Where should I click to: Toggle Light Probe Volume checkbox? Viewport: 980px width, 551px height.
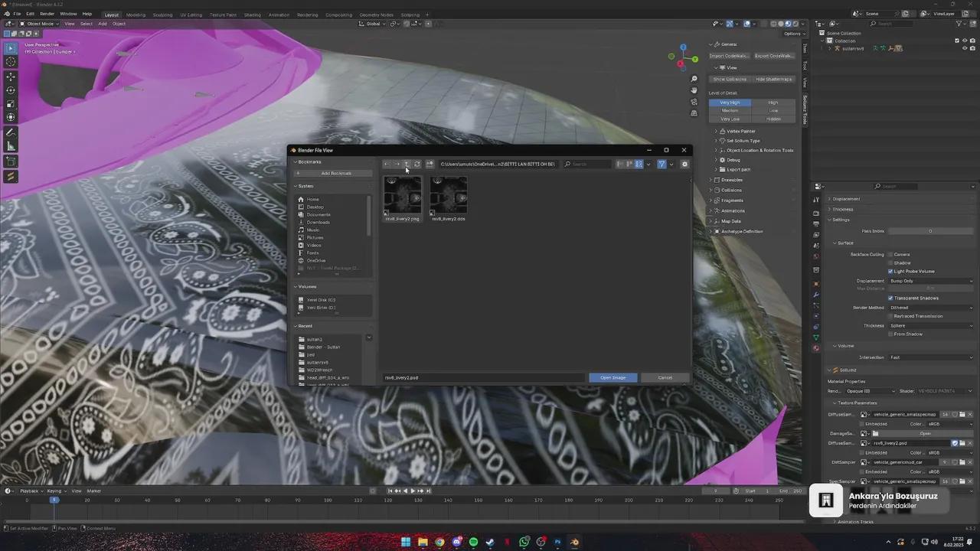890,271
